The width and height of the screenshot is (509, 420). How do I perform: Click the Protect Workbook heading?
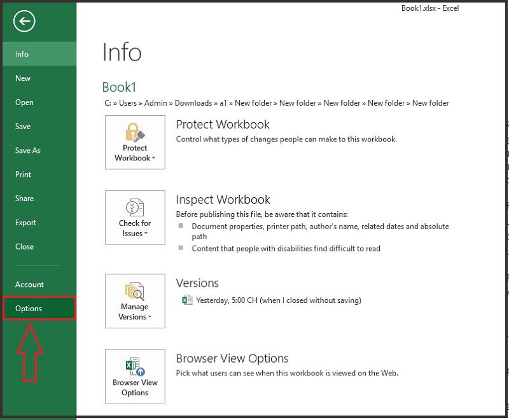click(223, 124)
